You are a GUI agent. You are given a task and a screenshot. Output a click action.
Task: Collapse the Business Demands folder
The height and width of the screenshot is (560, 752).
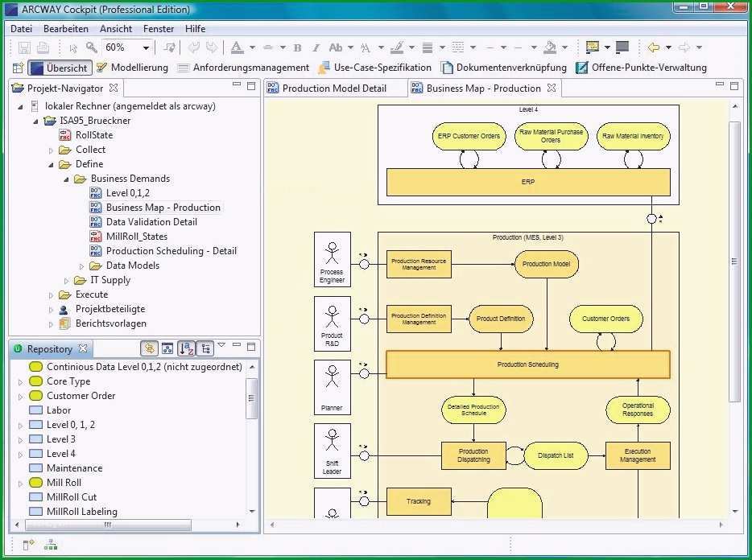[x=66, y=179]
